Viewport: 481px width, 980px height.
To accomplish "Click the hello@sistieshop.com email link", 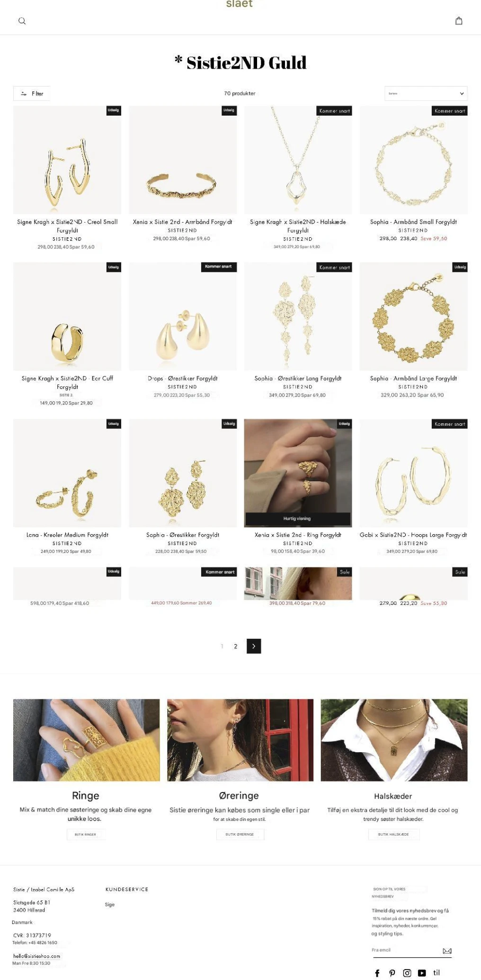I will point(37,956).
